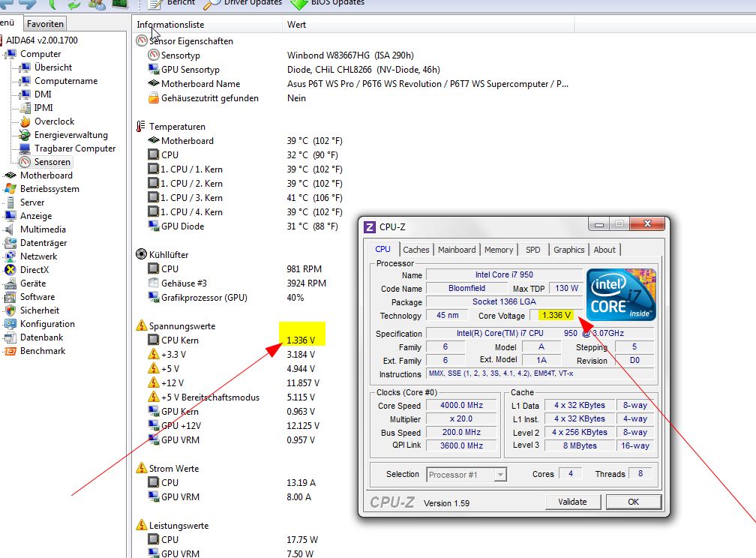Open the Übersicht icon under Computer
The image size is (756, 558).
[25, 67]
